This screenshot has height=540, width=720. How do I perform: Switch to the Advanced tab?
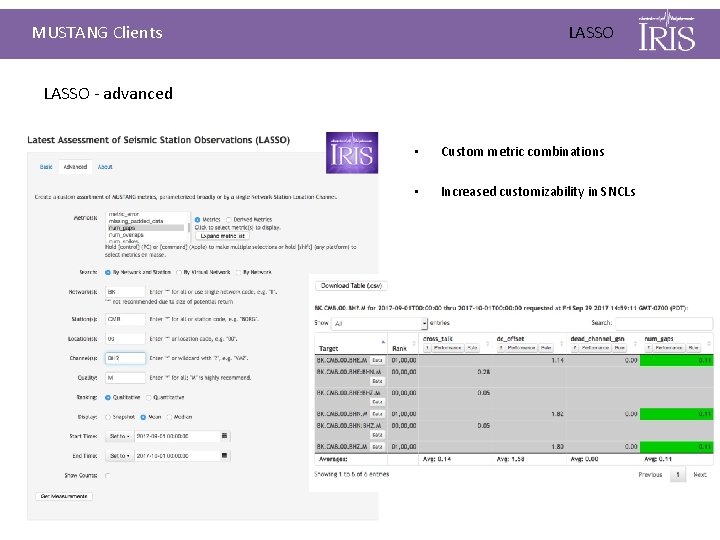(75, 167)
